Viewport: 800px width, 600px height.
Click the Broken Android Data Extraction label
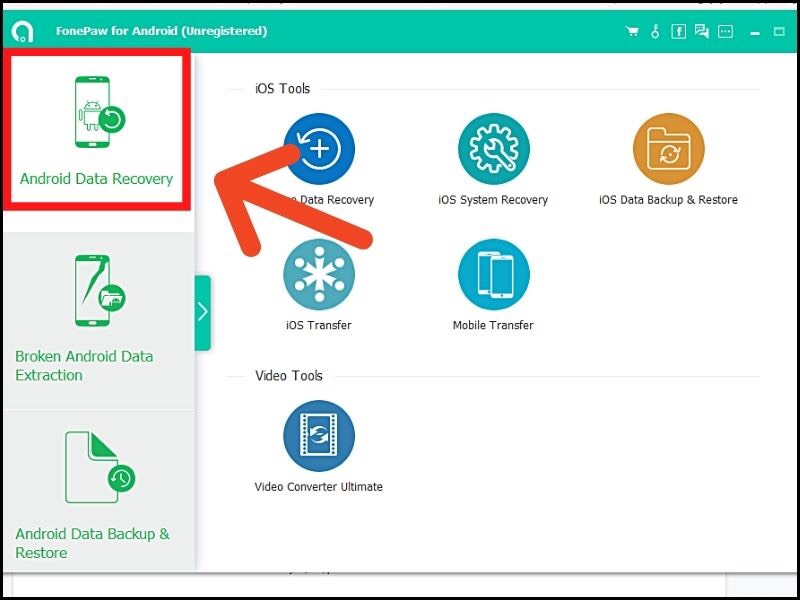84,365
